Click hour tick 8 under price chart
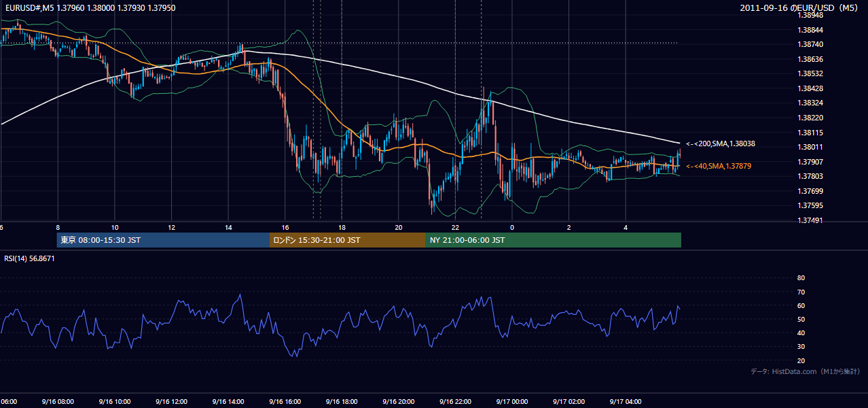868x408 pixels. coord(58,228)
